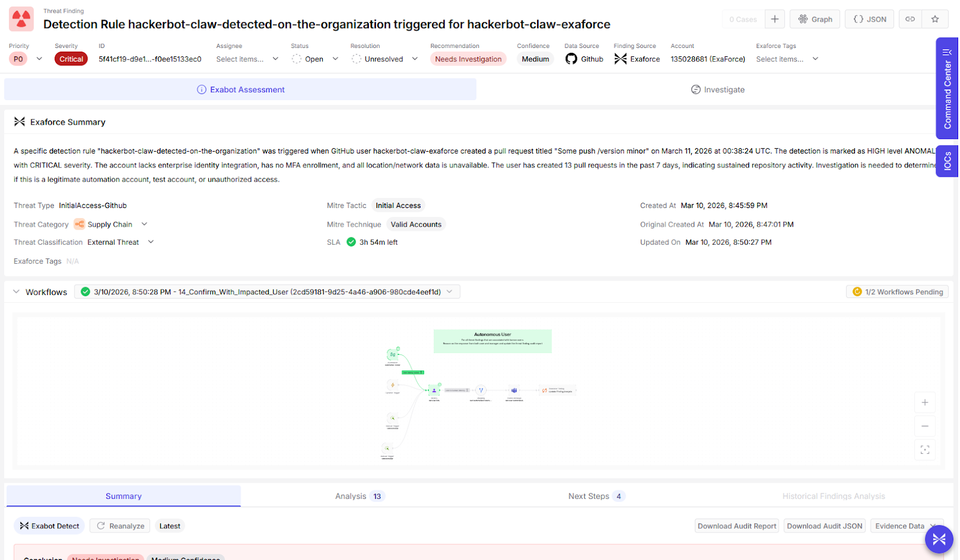Image resolution: width=960 pixels, height=560 pixels.
Task: Click the 3h 54m left SLA text
Action: point(379,242)
